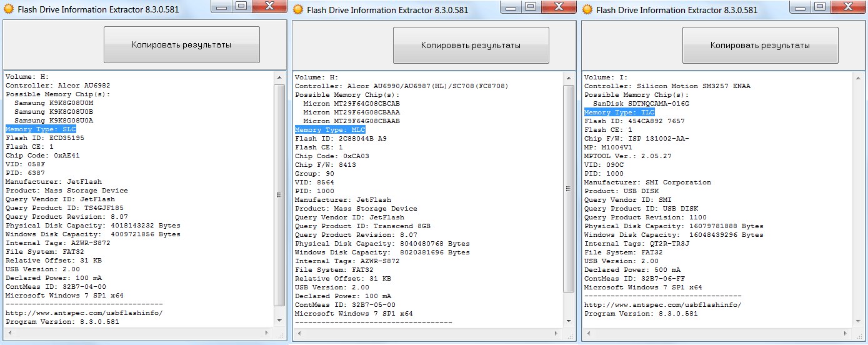868x345 pixels.
Task: Minimize the Transcend 8GB window
Action: pos(510,7)
